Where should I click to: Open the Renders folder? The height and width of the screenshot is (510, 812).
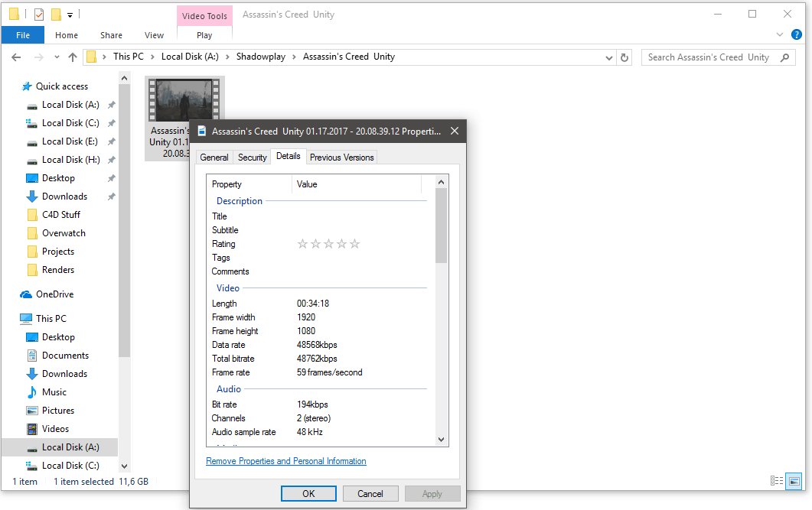(58, 270)
